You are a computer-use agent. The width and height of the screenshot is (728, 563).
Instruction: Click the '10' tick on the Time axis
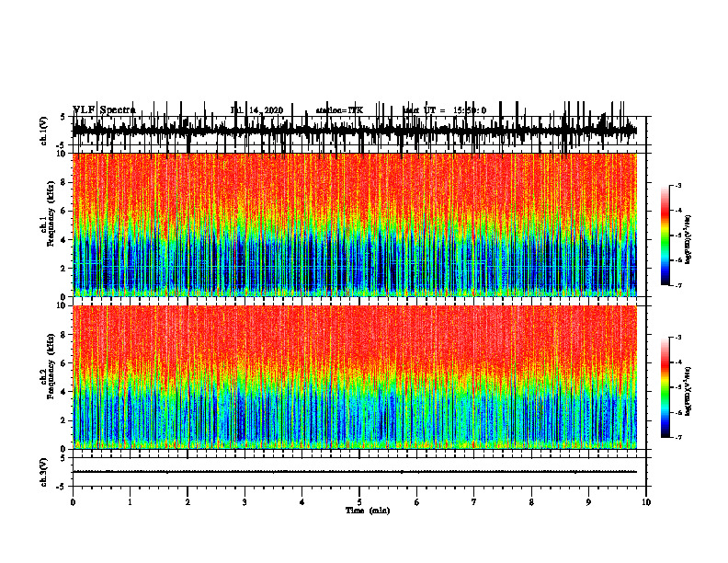646,502
